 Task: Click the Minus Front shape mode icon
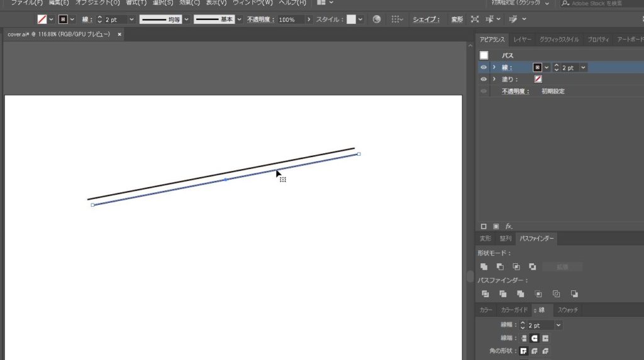500,267
